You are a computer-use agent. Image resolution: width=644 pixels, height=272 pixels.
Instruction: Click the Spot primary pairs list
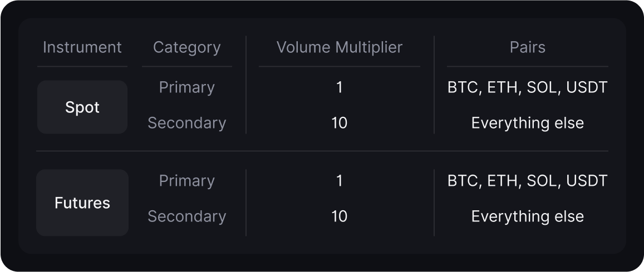[x=527, y=87]
